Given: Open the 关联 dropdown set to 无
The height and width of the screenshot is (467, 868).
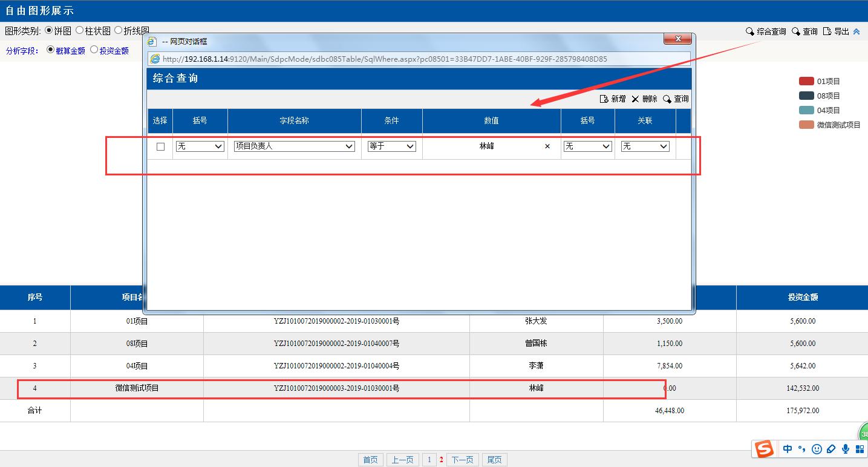Looking at the screenshot, I should [645, 146].
